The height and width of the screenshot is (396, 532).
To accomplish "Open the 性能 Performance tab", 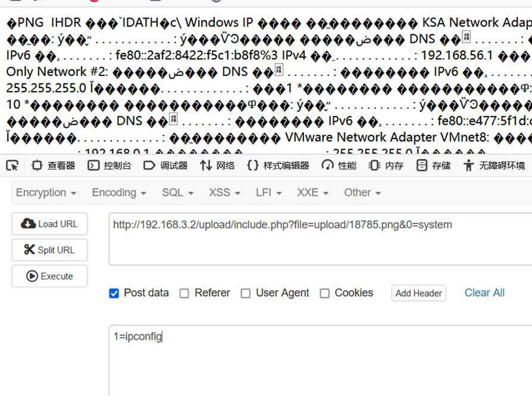I will [339, 165].
